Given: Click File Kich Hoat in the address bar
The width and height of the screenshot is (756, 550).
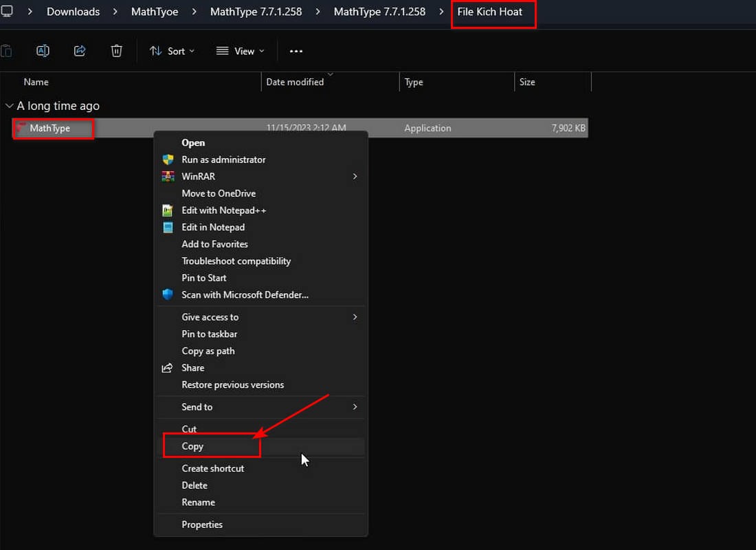Looking at the screenshot, I should [490, 12].
